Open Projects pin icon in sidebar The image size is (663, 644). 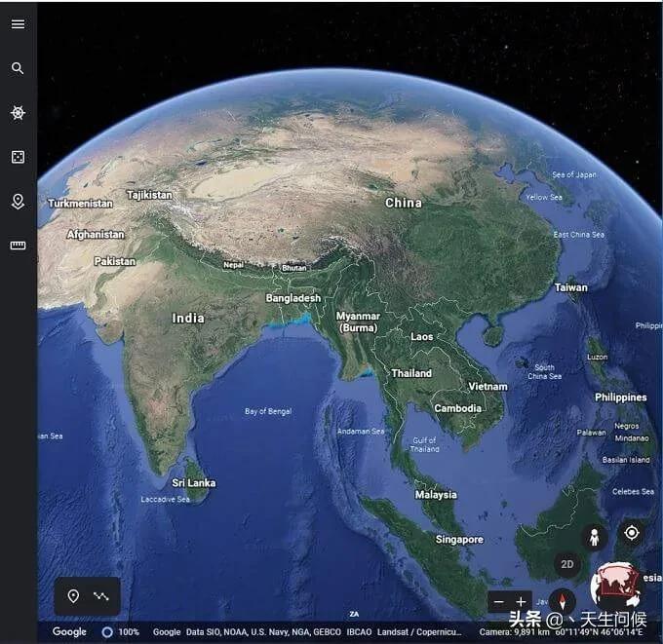18,201
